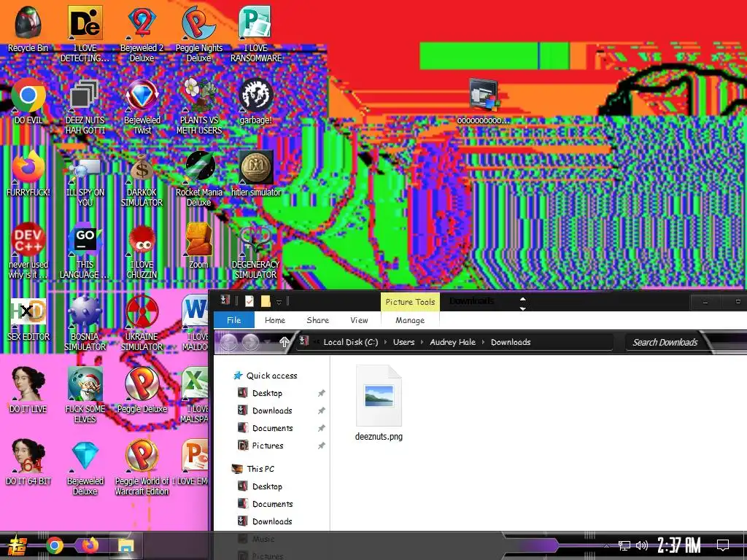Open the Manage ribbon tab
Screen dimensions: 747x560
click(410, 320)
